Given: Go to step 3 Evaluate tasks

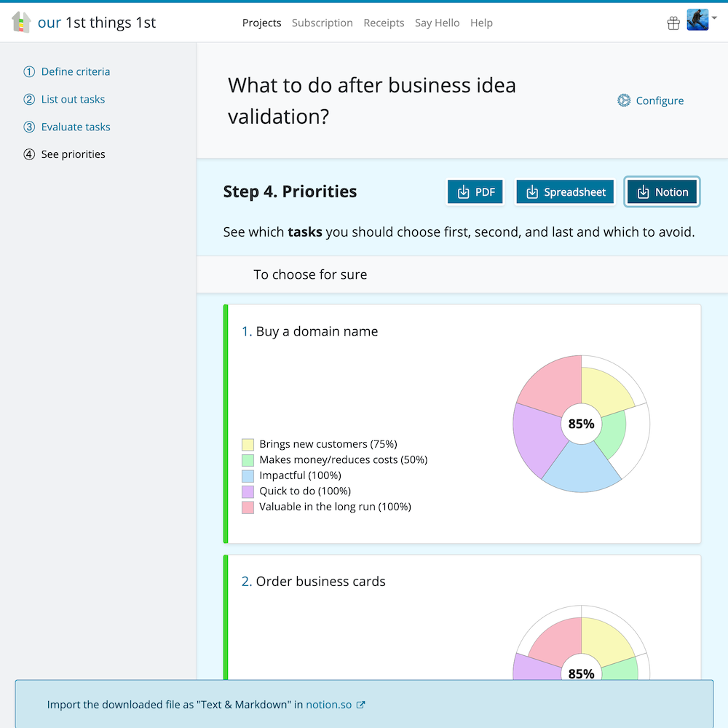Looking at the screenshot, I should [67, 127].
